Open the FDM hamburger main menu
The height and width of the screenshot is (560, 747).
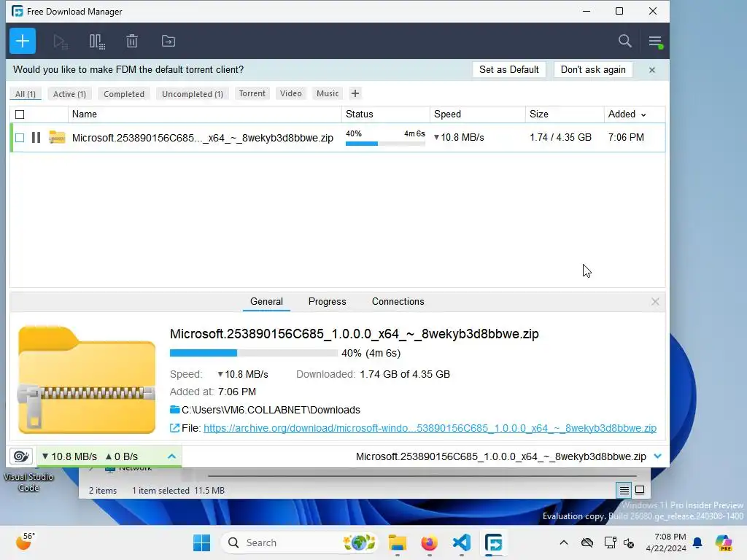click(656, 42)
